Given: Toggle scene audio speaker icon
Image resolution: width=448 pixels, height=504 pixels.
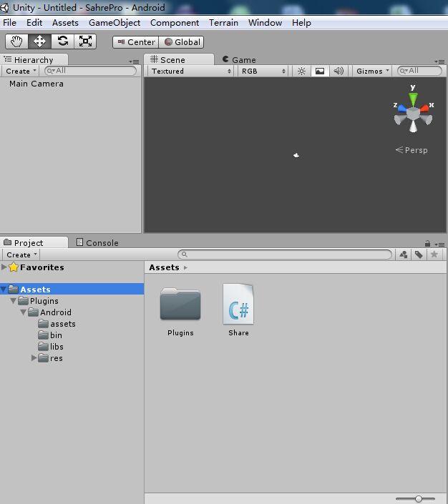Looking at the screenshot, I should click(x=339, y=71).
